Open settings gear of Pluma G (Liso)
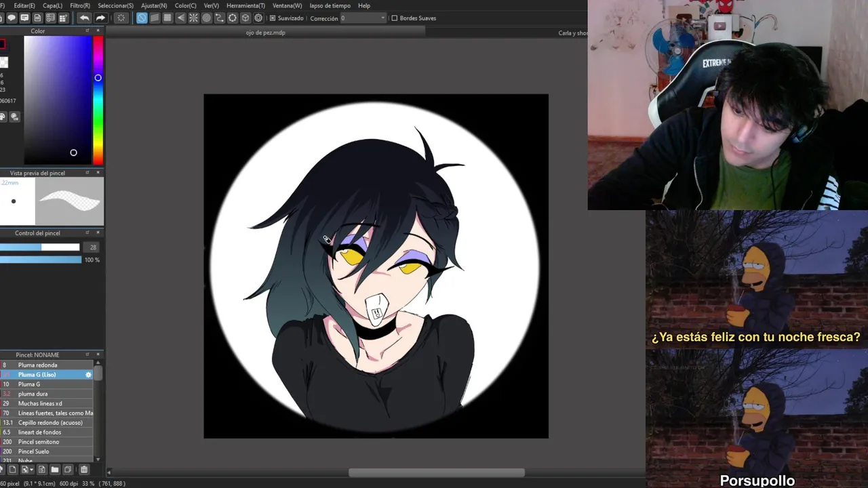Screen dimensions: 868x488 point(88,375)
